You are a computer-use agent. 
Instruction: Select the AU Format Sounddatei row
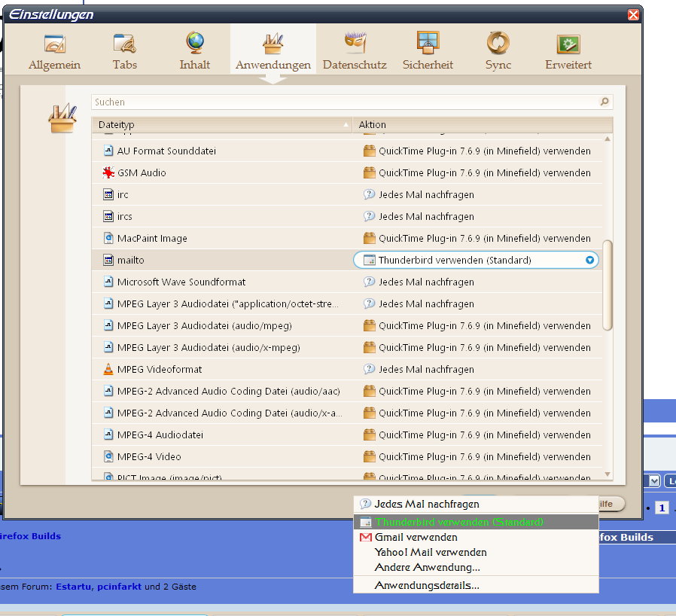coord(347,151)
